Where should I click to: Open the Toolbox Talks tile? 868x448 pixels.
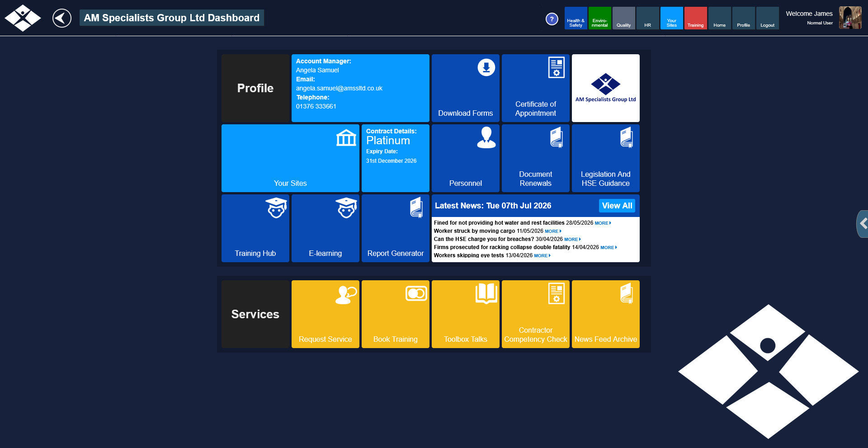[466, 314]
